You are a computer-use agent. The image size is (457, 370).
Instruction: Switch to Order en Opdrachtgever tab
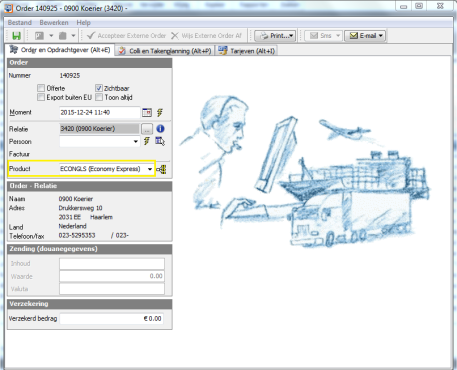coord(60,50)
